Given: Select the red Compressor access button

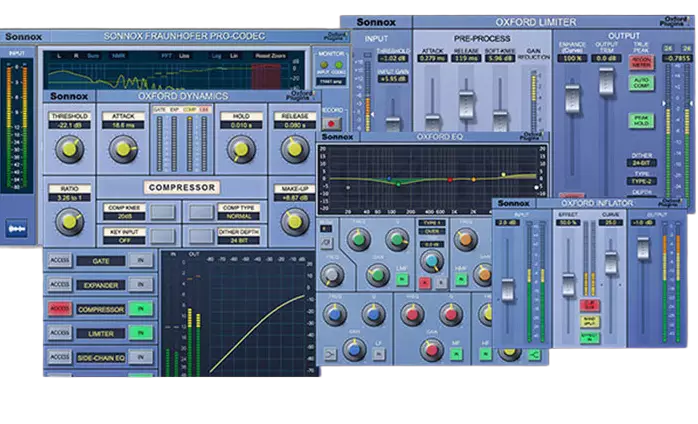Looking at the screenshot, I should tap(60, 309).
